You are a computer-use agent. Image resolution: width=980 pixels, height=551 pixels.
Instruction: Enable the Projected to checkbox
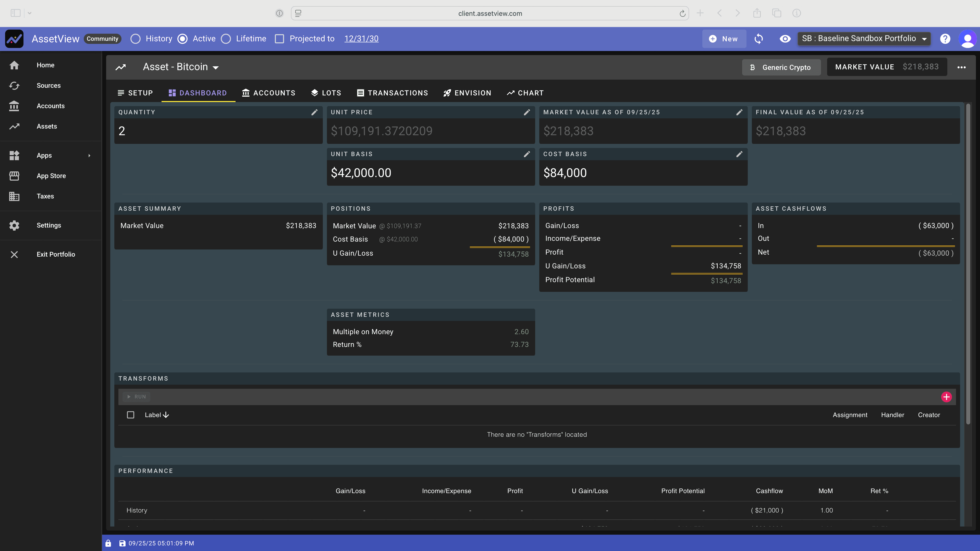click(280, 39)
